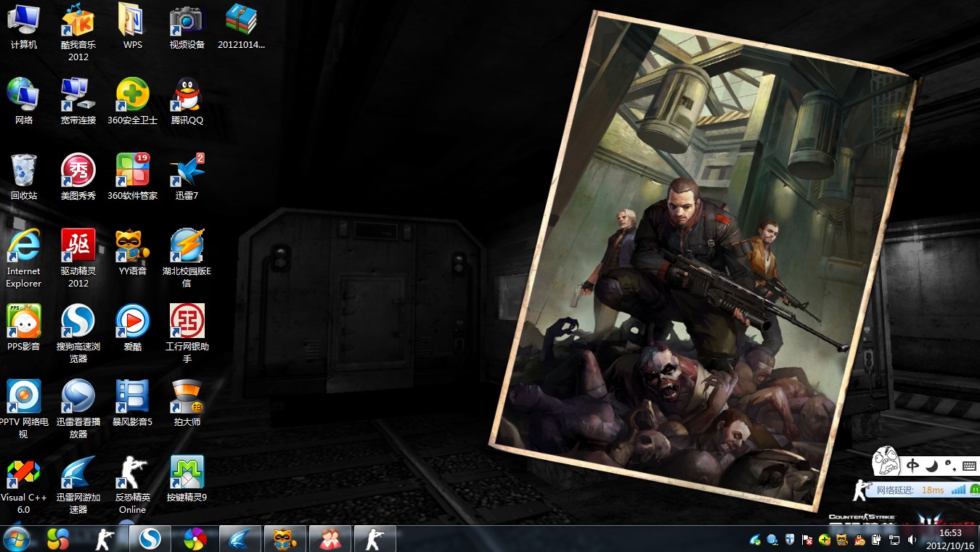Open 视频设备 camera shortcut
The image size is (980, 552).
pos(187,27)
